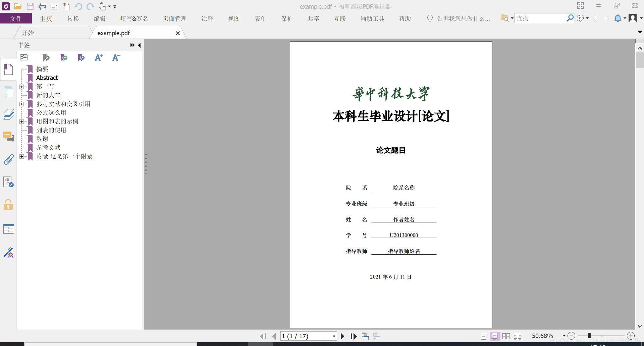Viewport: 644px width, 346px height.
Task: Switch to single page view mode
Action: click(x=483, y=336)
